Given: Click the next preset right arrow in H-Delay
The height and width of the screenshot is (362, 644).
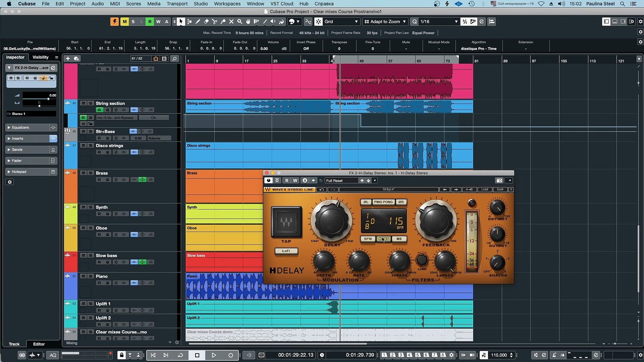Looking at the screenshot, I should click(x=456, y=190).
